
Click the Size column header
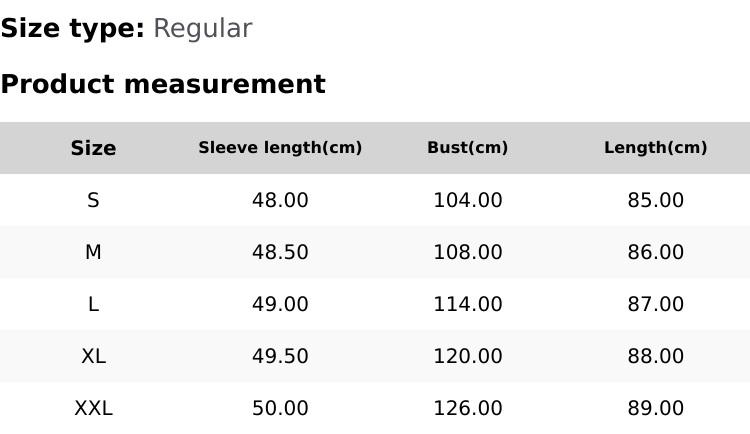pyautogui.click(x=93, y=148)
